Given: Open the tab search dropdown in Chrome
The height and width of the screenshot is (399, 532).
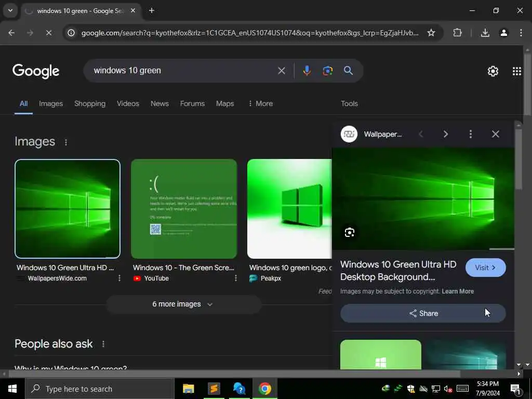Looking at the screenshot, I should click(x=10, y=10).
